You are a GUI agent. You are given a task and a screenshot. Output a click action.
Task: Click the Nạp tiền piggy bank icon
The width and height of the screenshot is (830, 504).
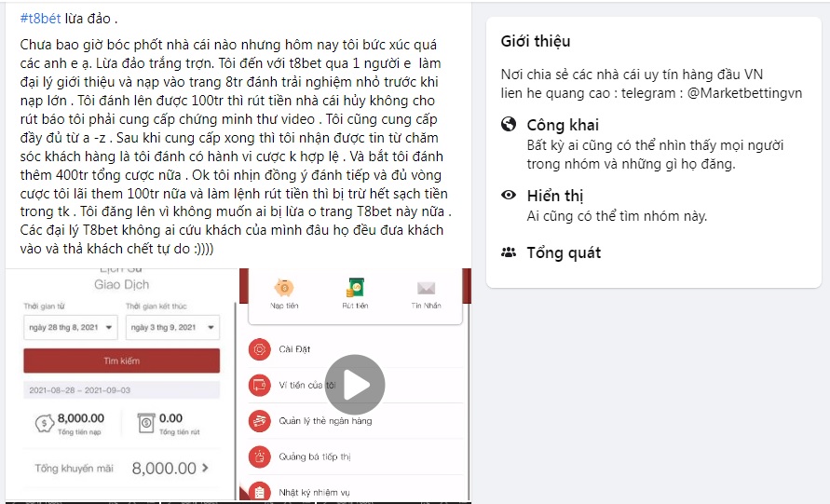coord(284,288)
